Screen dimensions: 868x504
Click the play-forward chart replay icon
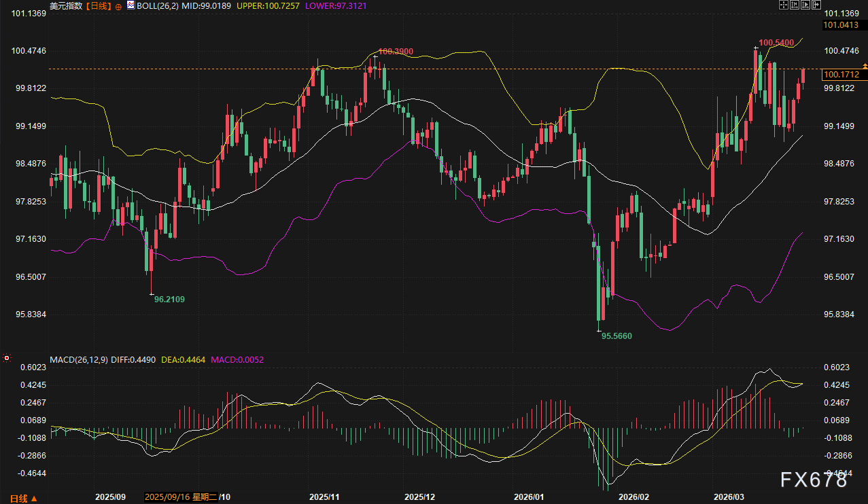point(805,5)
